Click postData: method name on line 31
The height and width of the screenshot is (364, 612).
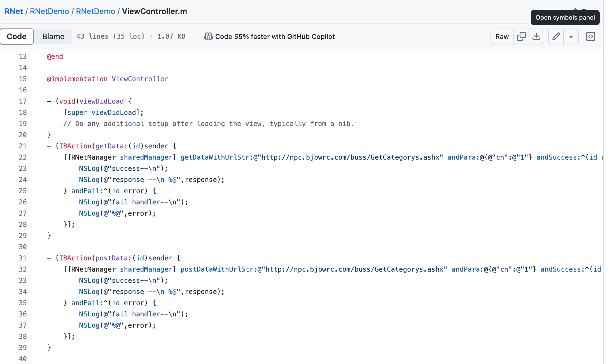[x=113, y=258]
